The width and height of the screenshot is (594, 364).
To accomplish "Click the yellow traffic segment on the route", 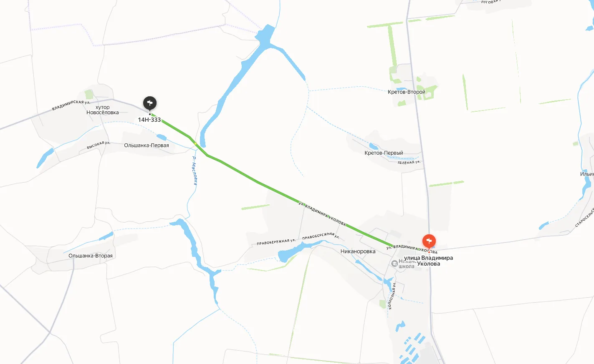I will (x=195, y=143).
